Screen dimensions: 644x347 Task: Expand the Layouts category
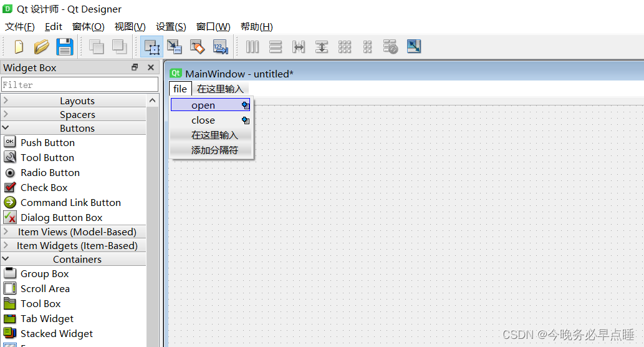(x=74, y=100)
